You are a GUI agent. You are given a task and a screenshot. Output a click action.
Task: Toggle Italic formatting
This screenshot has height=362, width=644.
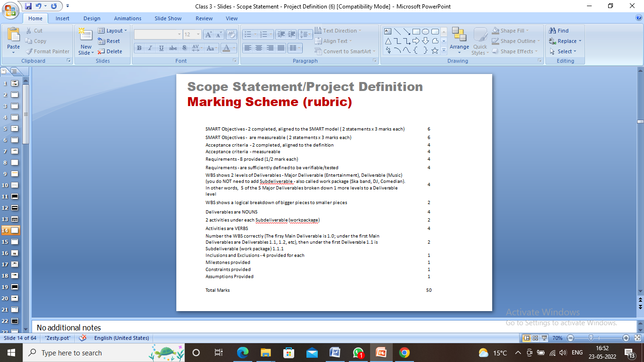coord(150,48)
